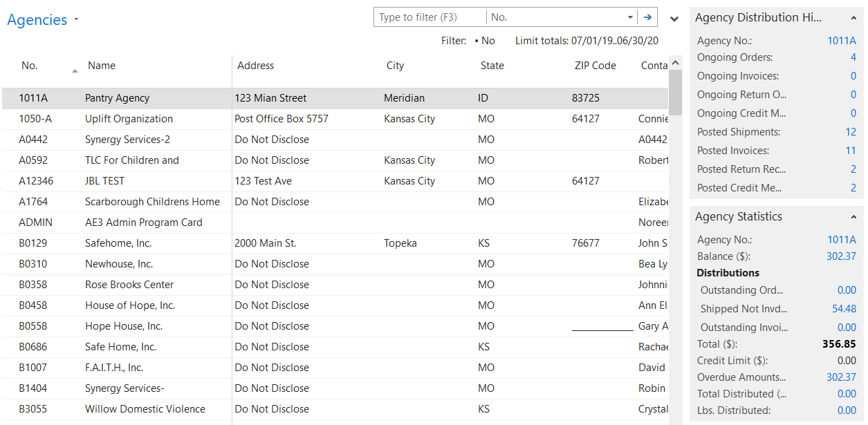Click the list's vertical scrollbar thumb
The image size is (868, 425).
pyautogui.click(x=676, y=93)
